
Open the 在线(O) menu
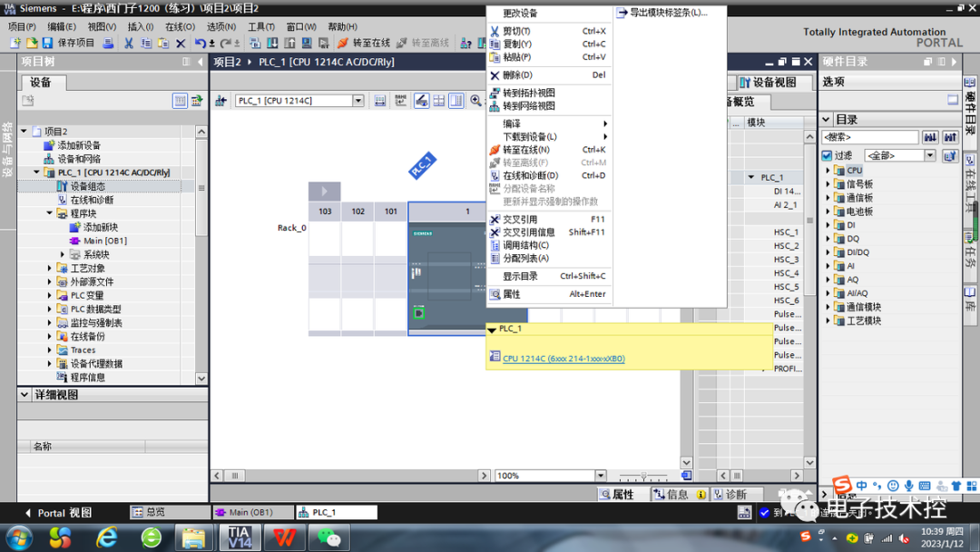[180, 27]
